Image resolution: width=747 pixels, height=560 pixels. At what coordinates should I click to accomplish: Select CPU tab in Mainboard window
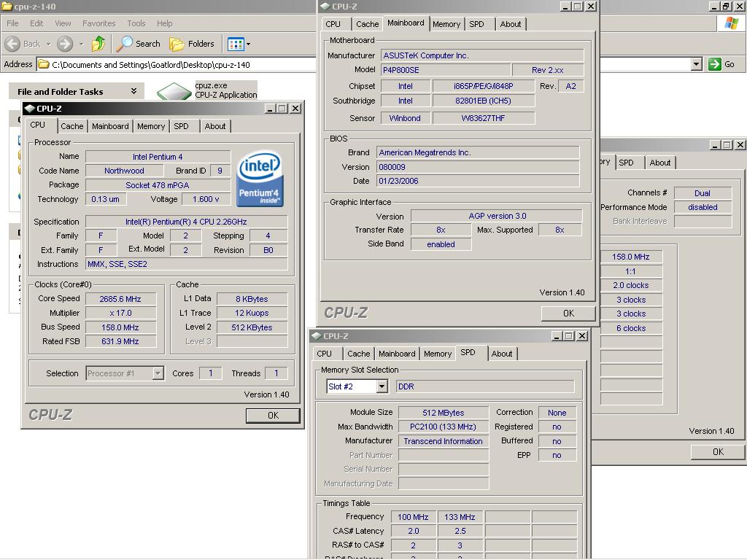(x=333, y=24)
